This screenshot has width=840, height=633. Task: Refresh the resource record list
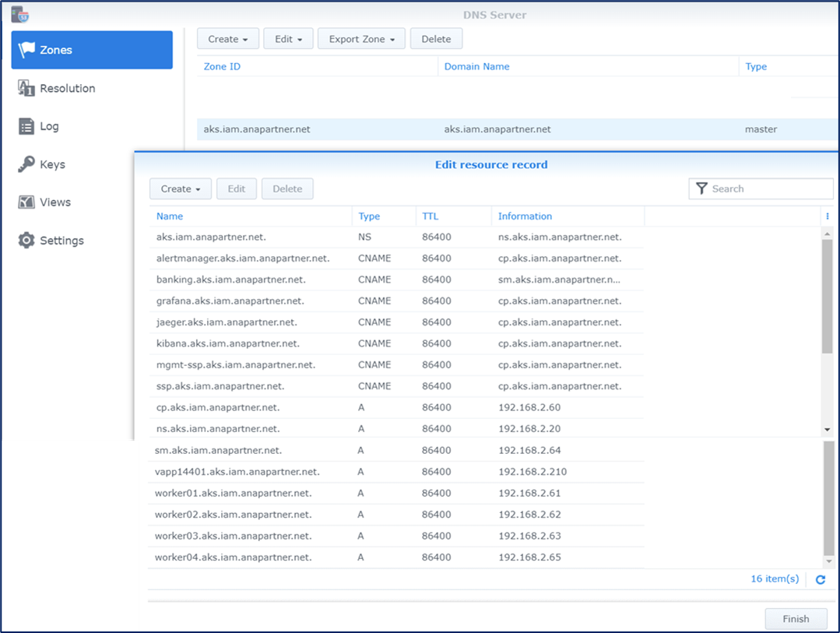click(820, 579)
